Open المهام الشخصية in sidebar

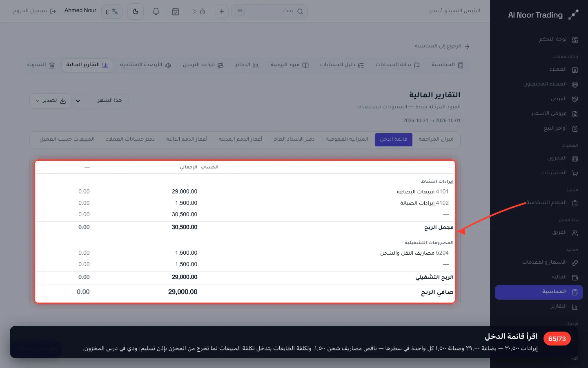tap(539, 203)
